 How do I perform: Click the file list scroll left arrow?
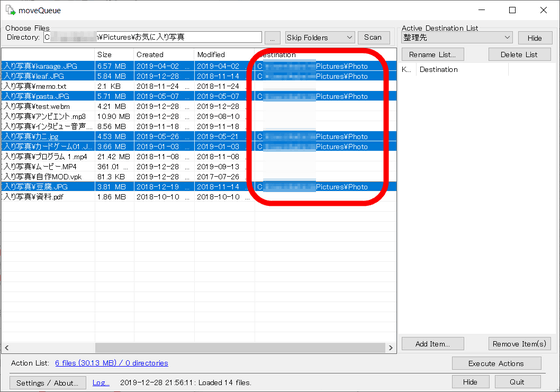click(6, 347)
